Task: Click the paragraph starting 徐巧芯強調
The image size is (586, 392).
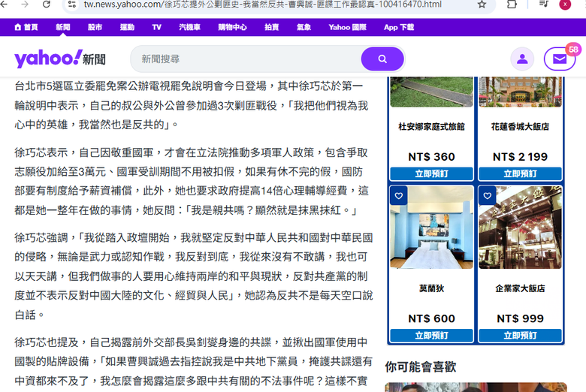Action: (194, 276)
